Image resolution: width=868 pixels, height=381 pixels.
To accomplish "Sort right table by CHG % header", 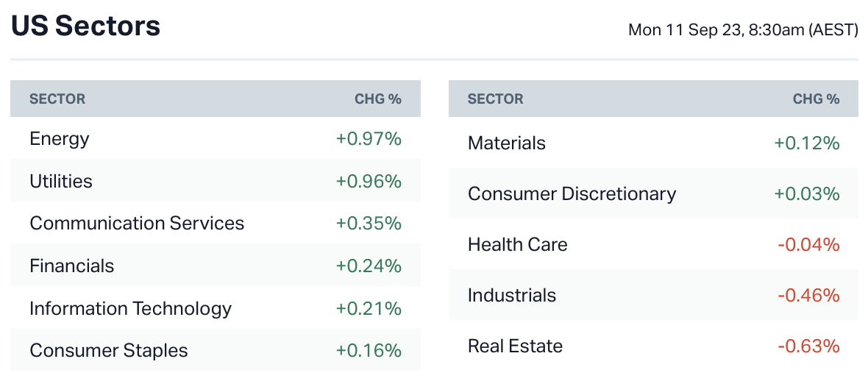I will (x=816, y=99).
